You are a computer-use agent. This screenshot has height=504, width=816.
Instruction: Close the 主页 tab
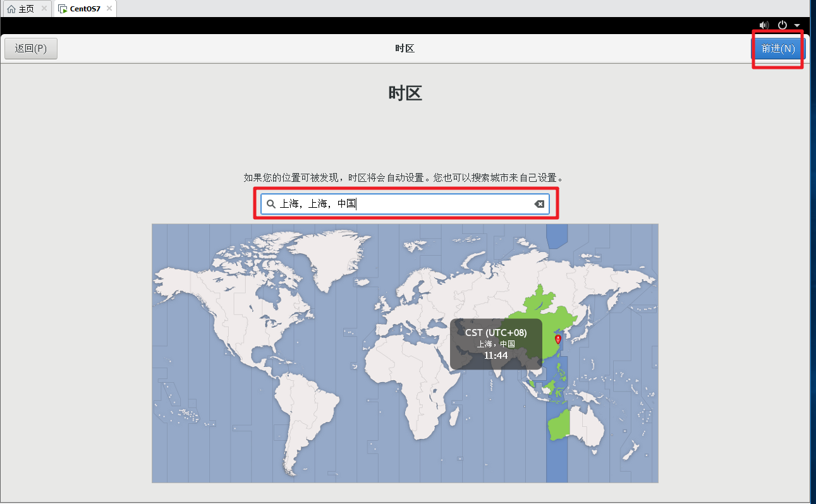pos(44,9)
